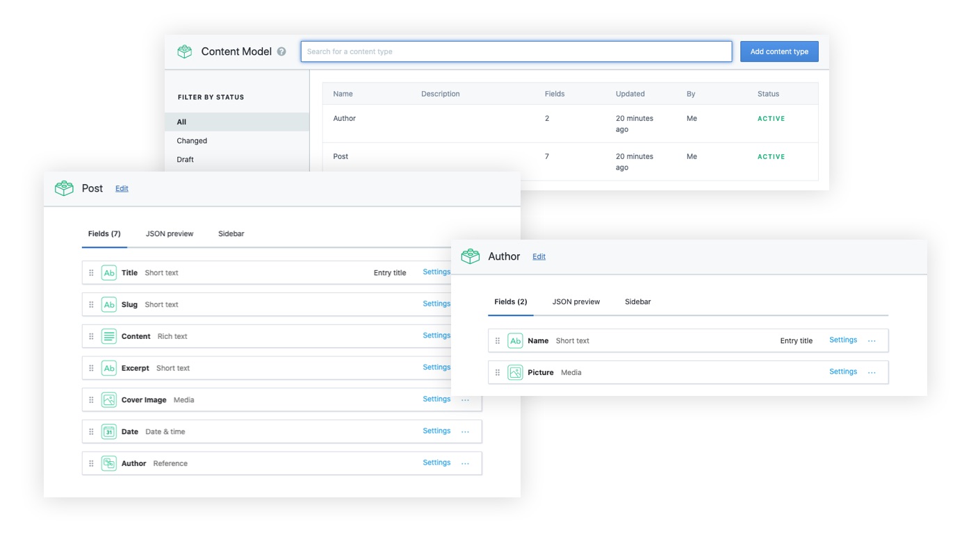This screenshot has width=980, height=555.
Task: Click the Slug field short text icon
Action: pyautogui.click(x=109, y=305)
